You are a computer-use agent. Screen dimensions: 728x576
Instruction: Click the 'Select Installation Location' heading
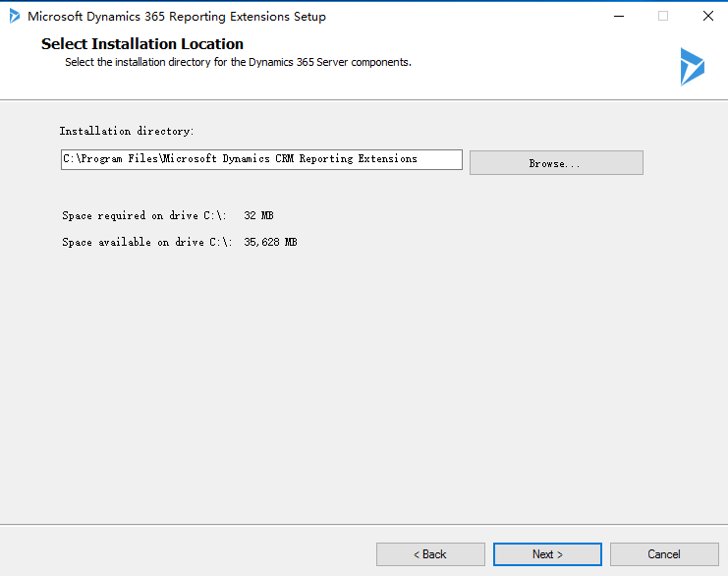pyautogui.click(x=142, y=44)
